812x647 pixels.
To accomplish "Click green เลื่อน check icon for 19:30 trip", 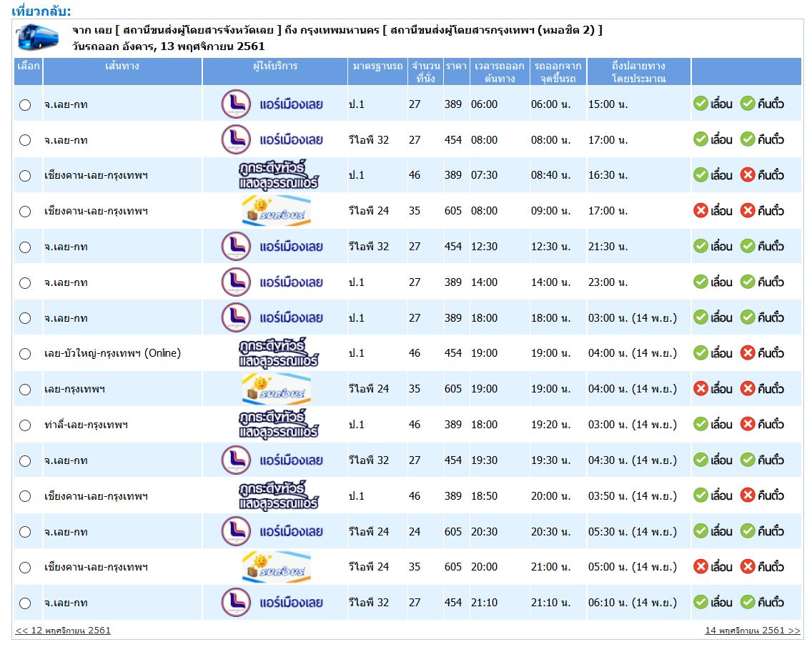I will pyautogui.click(x=700, y=460).
